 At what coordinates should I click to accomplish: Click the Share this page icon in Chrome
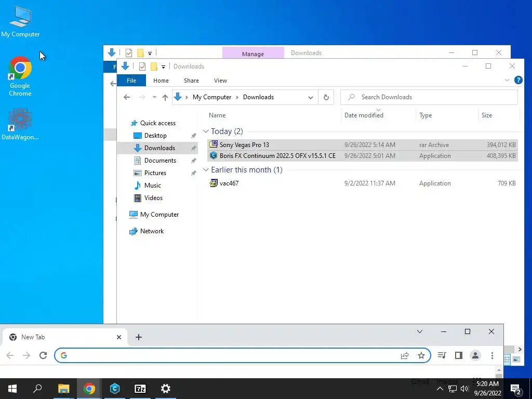404,355
